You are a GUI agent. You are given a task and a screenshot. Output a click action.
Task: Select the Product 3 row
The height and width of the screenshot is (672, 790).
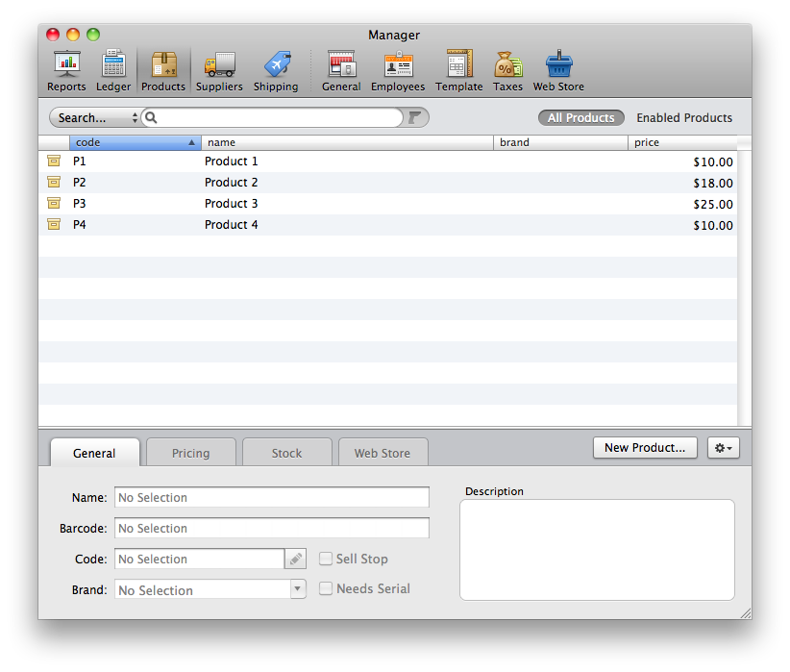click(388, 204)
